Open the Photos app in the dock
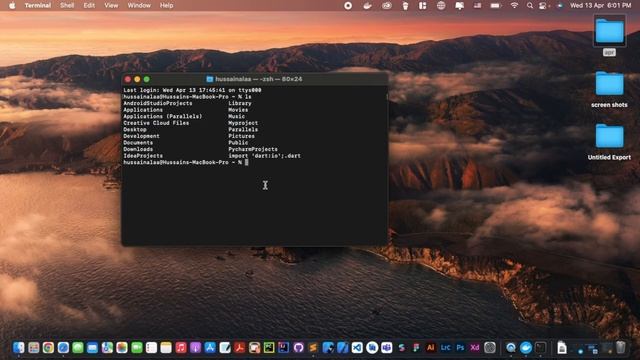Screen dimensions: 640x360 coord(122,348)
